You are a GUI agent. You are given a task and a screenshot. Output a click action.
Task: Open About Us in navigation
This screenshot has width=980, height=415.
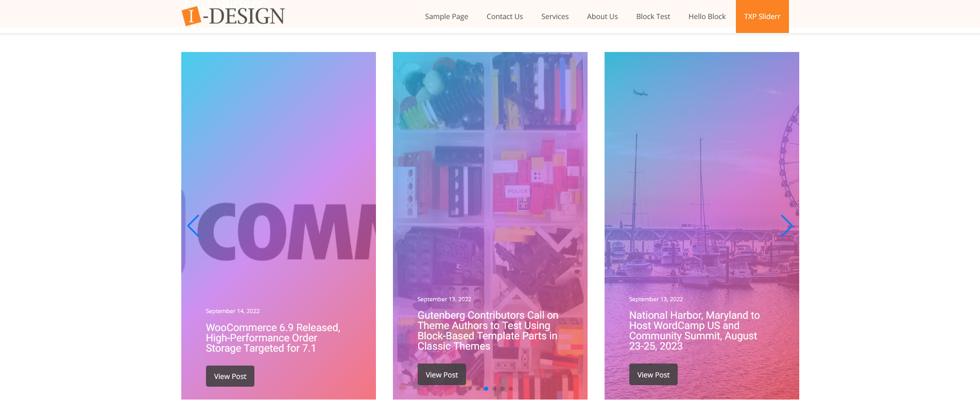(x=602, y=16)
